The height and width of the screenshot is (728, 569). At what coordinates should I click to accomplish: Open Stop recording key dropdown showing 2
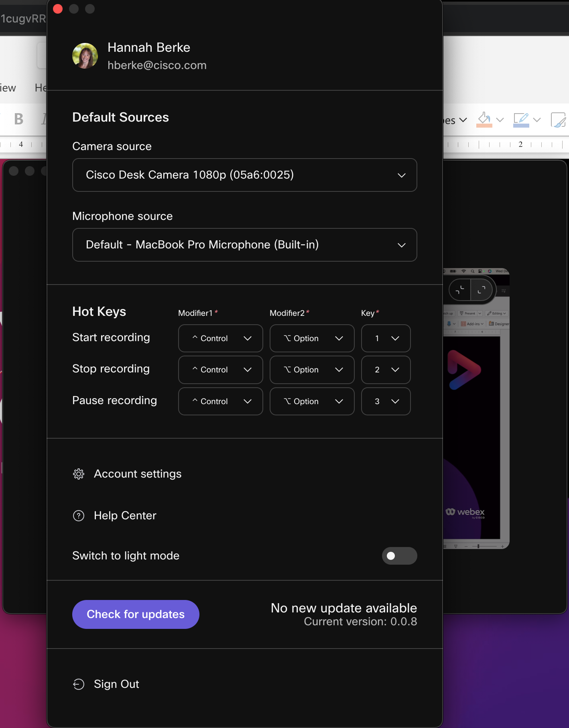click(x=386, y=370)
